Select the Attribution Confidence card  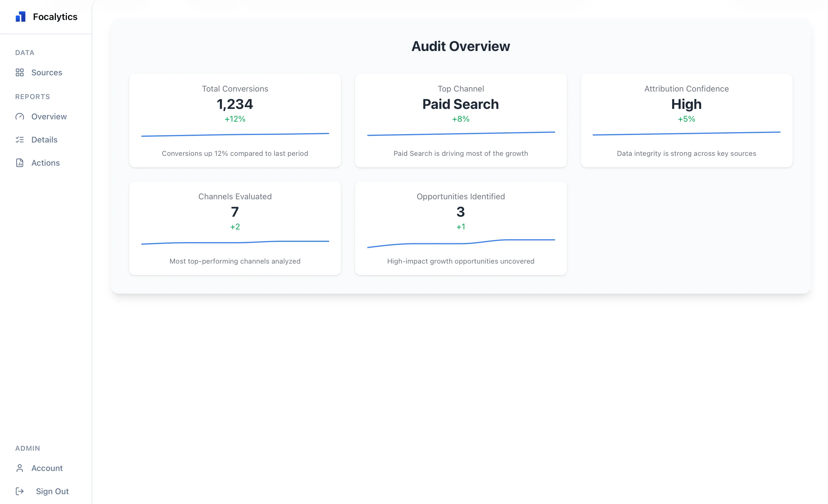(x=686, y=121)
